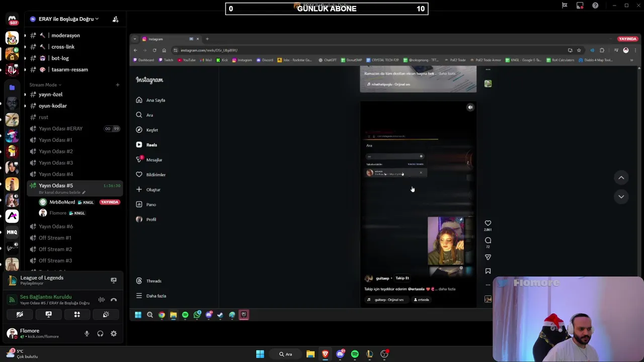Open the Instagram Pano dashboard
Screen dimensions: 644x362
(146, 205)
